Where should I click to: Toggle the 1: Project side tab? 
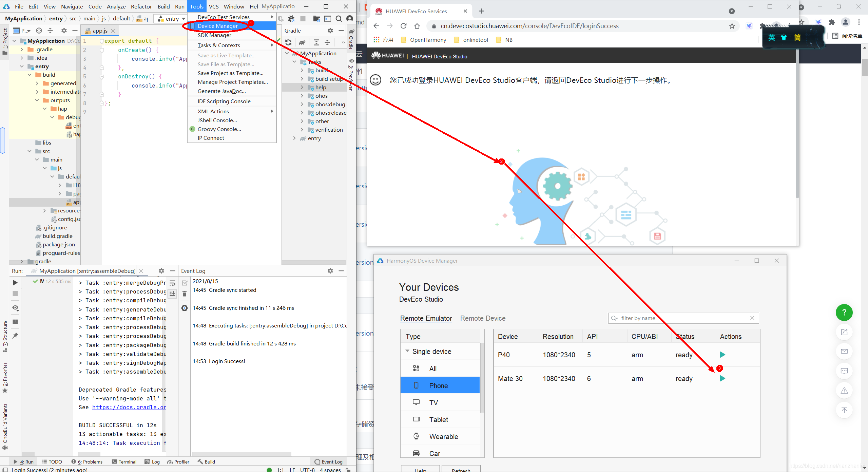(5, 42)
